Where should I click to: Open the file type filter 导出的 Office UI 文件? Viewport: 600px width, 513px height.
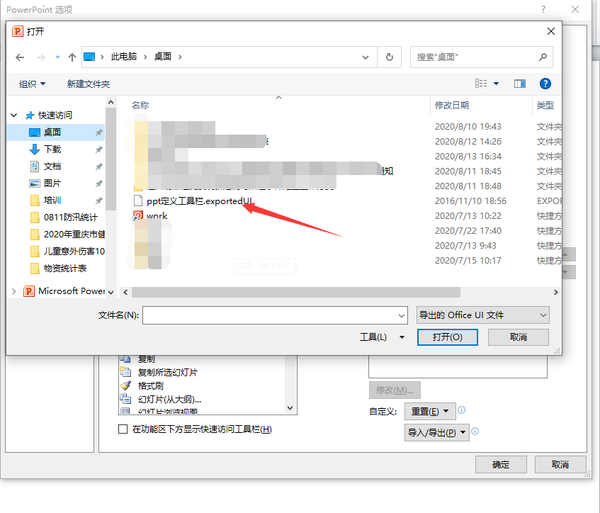(x=483, y=315)
